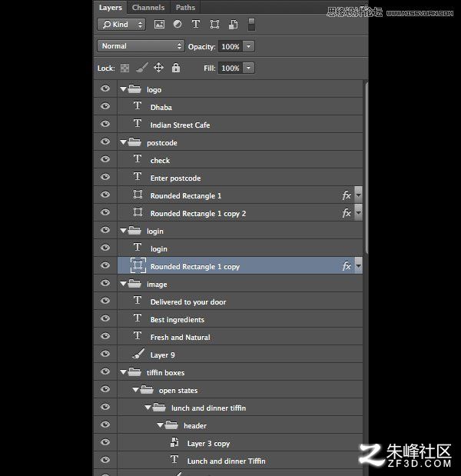This screenshot has height=476, width=461.
Task: Collapse the login group
Action: 123,231
